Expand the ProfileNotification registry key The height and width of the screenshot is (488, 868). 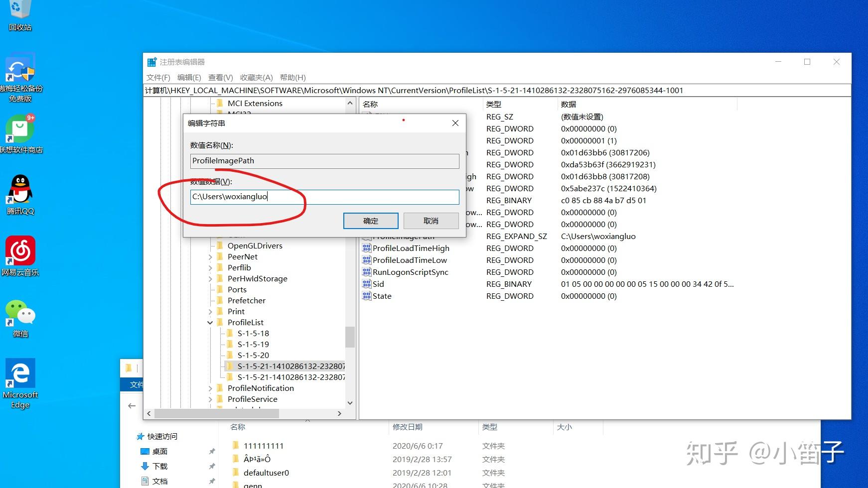210,388
